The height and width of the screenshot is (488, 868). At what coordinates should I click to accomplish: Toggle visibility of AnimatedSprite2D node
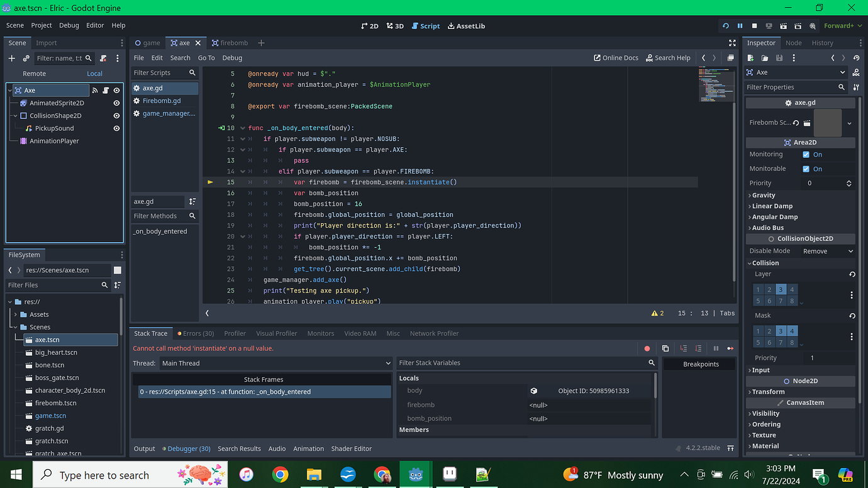tap(115, 103)
